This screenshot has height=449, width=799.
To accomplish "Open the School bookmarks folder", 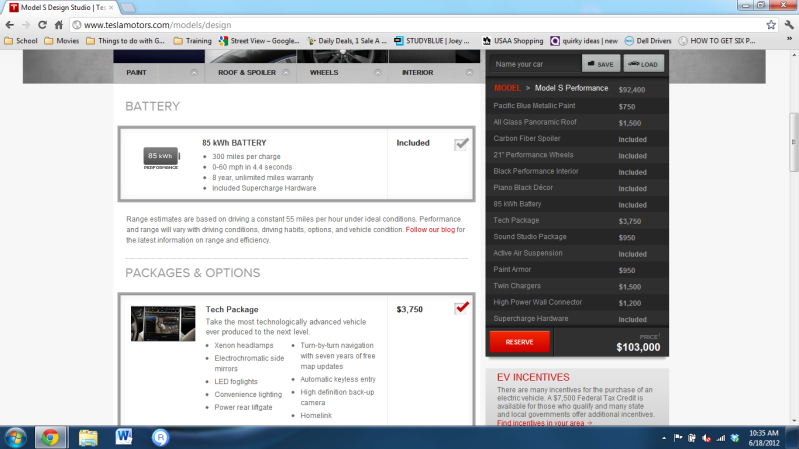I will click(21, 41).
